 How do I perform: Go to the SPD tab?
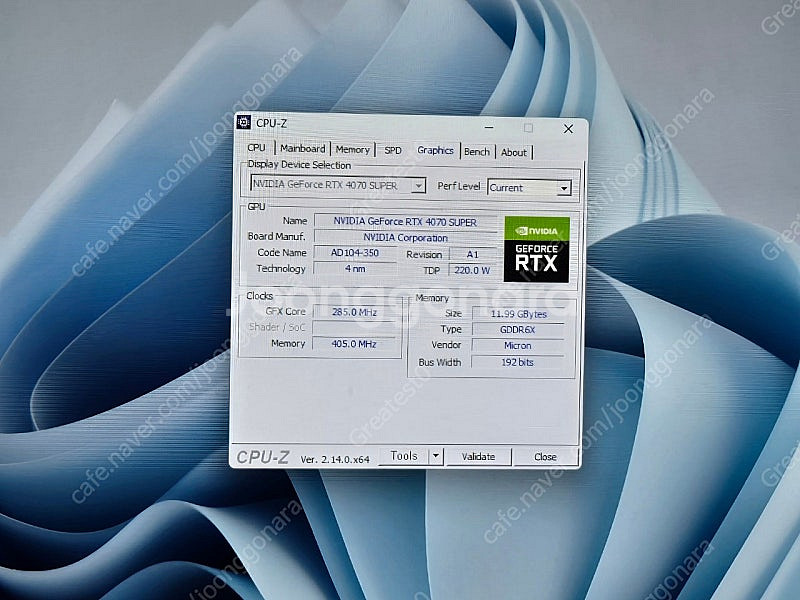(x=393, y=151)
